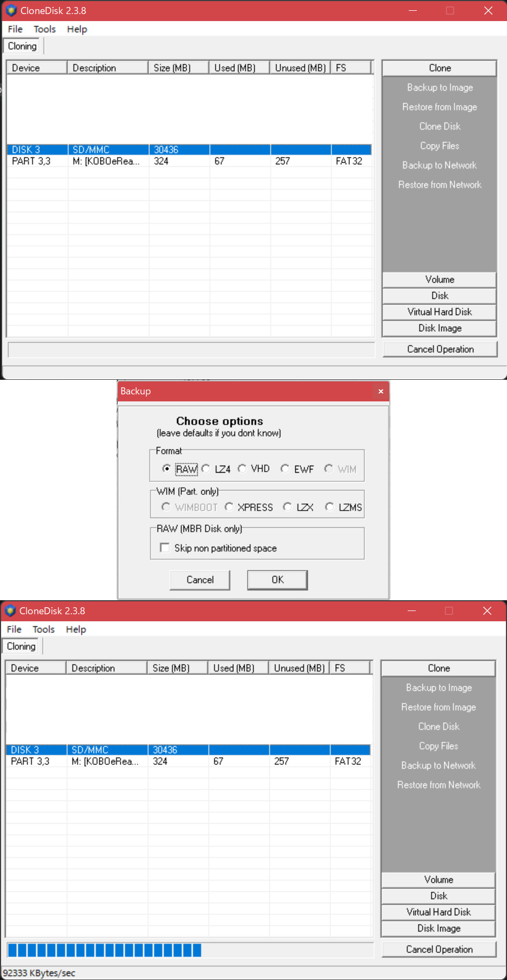Expand Disk Image section in the idle CloneDisk window
The width and height of the screenshot is (507, 980).
pos(440,328)
